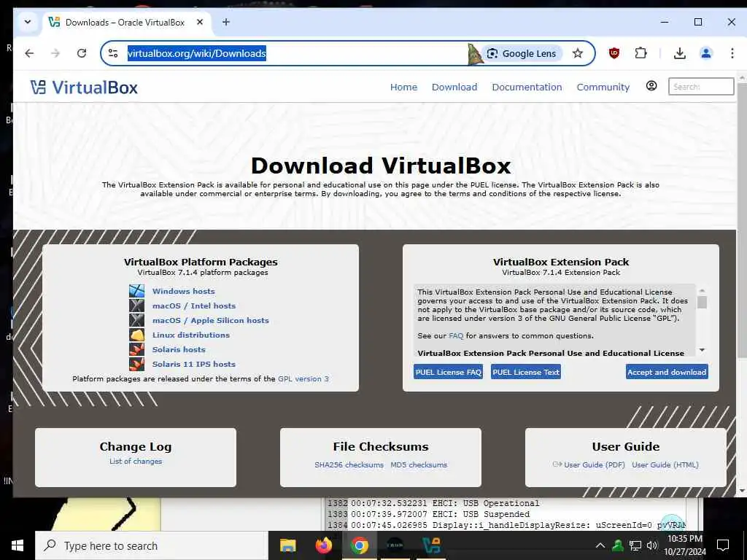Open the volume control in the tray
Image resolution: width=747 pixels, height=560 pixels.
pos(652,545)
